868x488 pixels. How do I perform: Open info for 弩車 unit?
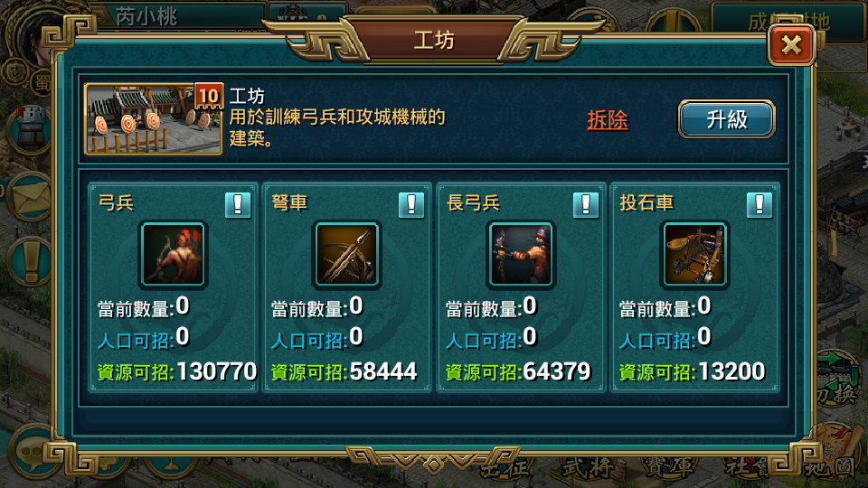[x=411, y=205]
